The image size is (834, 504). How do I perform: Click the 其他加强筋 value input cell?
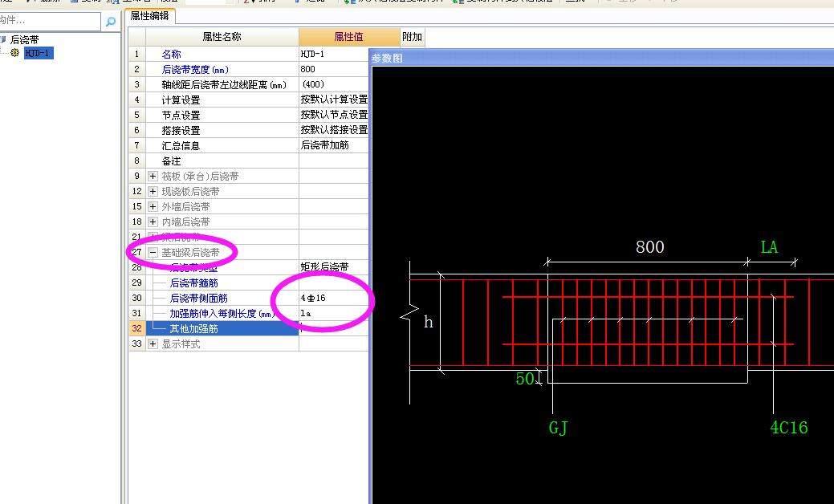point(334,328)
